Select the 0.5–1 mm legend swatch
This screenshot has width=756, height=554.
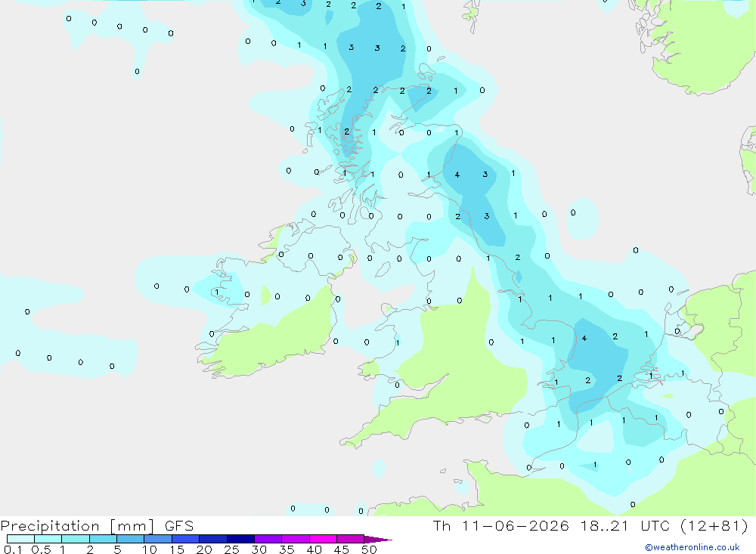point(48,539)
